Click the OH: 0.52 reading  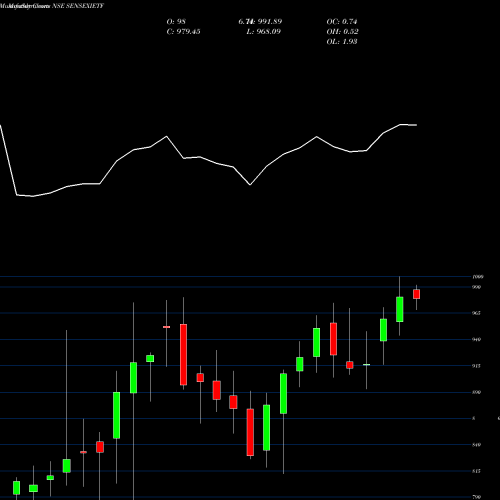tap(342, 32)
